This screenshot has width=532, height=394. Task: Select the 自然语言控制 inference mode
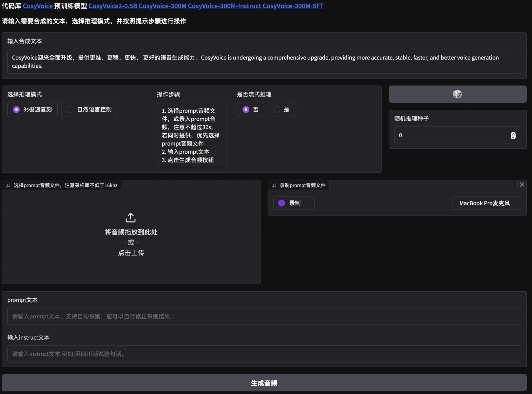70,109
